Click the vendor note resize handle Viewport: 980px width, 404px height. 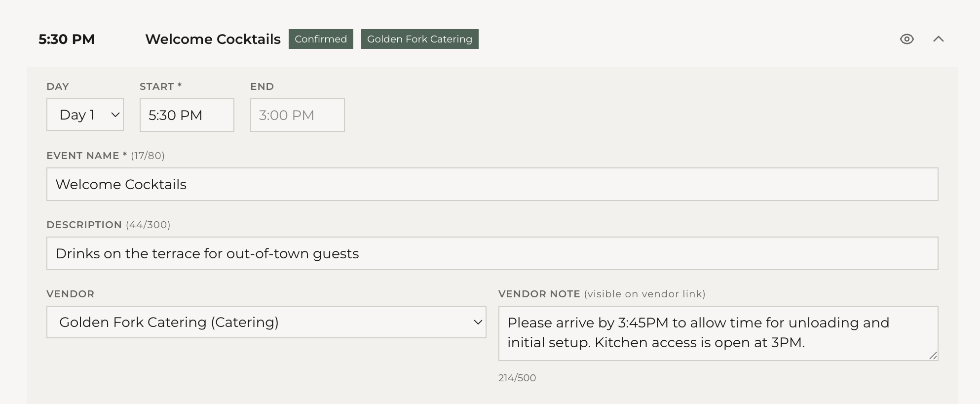(x=933, y=356)
